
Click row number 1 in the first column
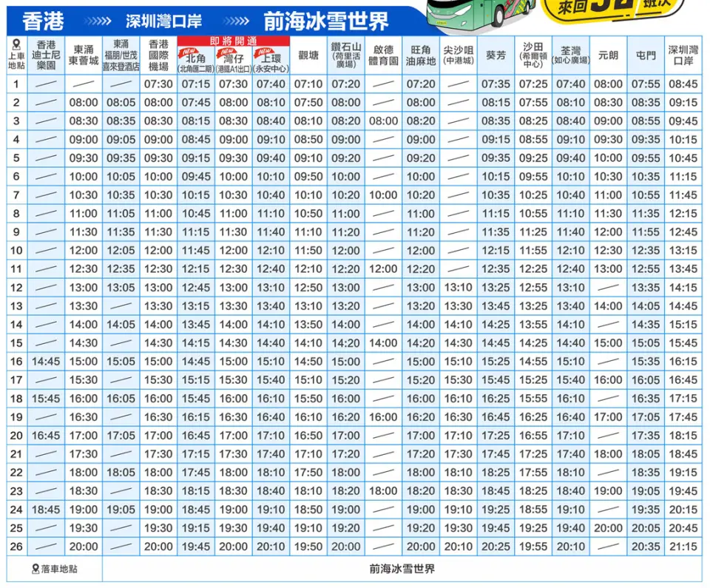point(16,84)
